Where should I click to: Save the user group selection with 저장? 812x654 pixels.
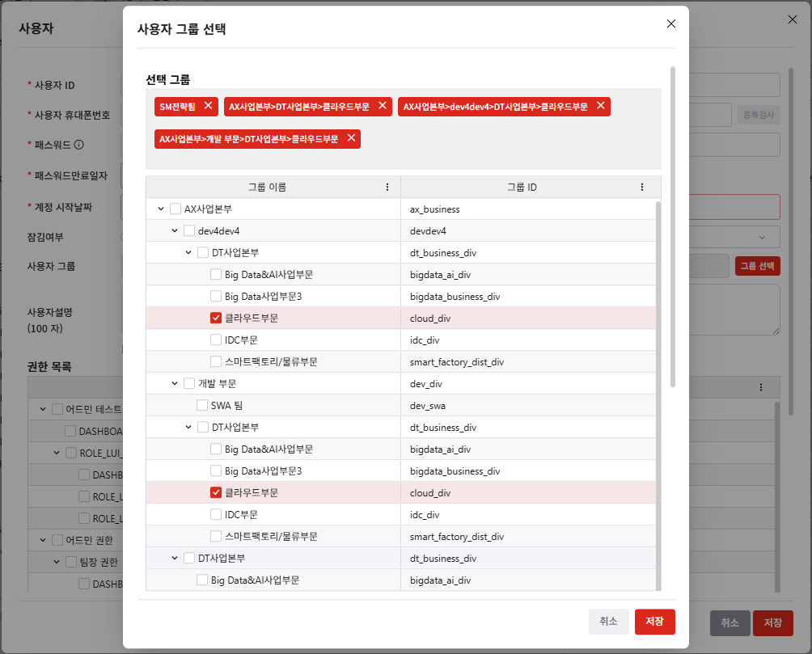pyautogui.click(x=654, y=622)
